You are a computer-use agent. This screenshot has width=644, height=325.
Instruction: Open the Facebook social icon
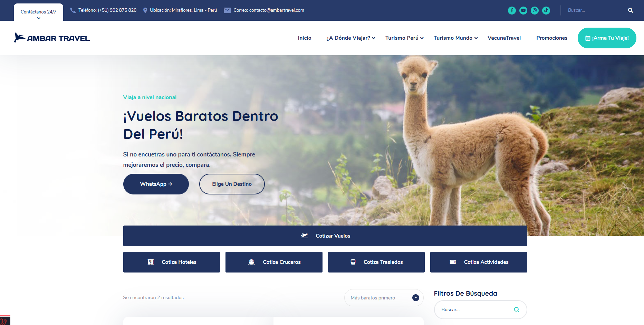point(512,10)
